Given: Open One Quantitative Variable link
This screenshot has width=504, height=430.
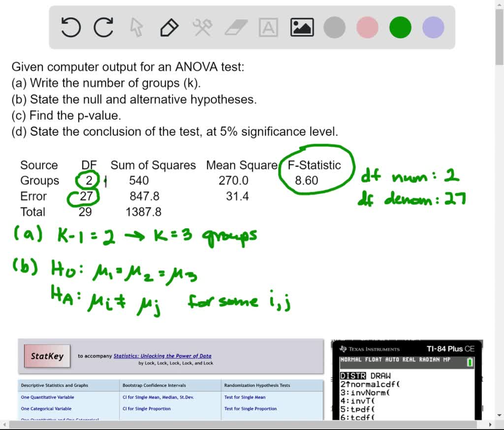Looking at the screenshot, I should click(x=48, y=397).
